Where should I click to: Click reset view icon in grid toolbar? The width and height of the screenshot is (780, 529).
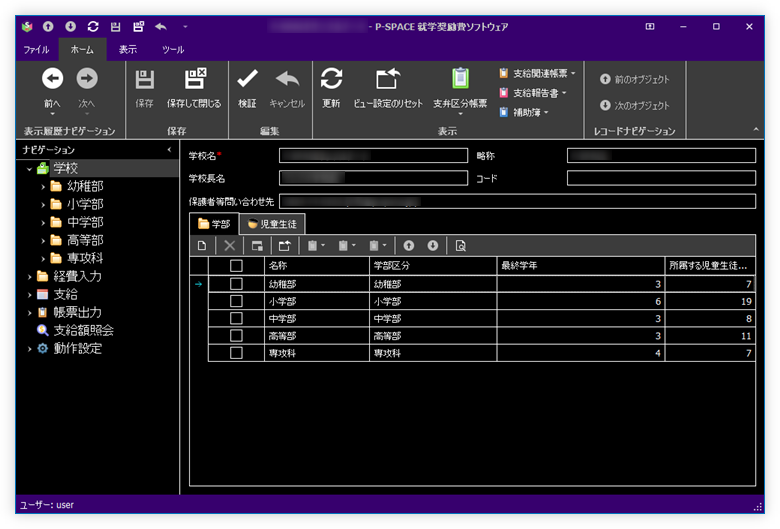pyautogui.click(x=285, y=245)
